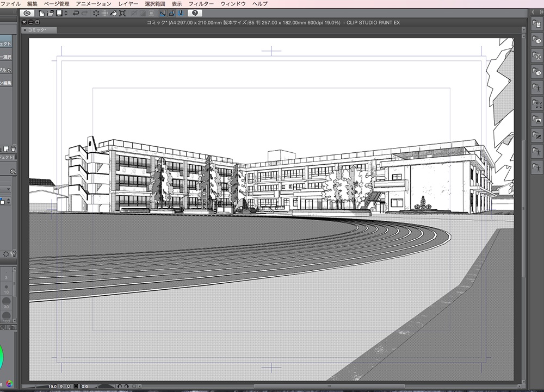Select the 10 brush size preset
The width and height of the screenshot is (544, 392).
[6, 289]
